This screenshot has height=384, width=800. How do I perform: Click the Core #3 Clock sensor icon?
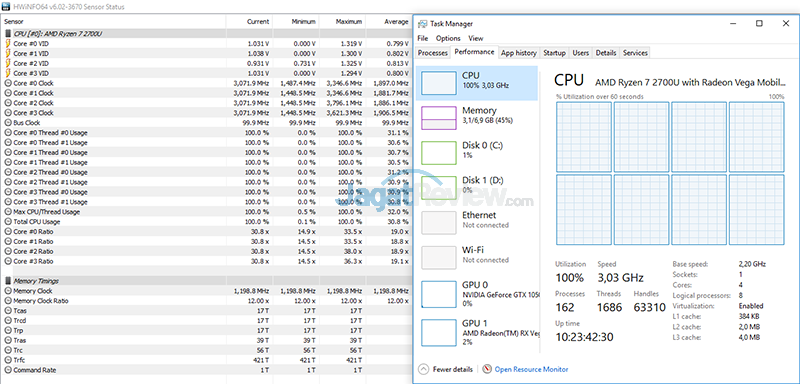[x=8, y=113]
